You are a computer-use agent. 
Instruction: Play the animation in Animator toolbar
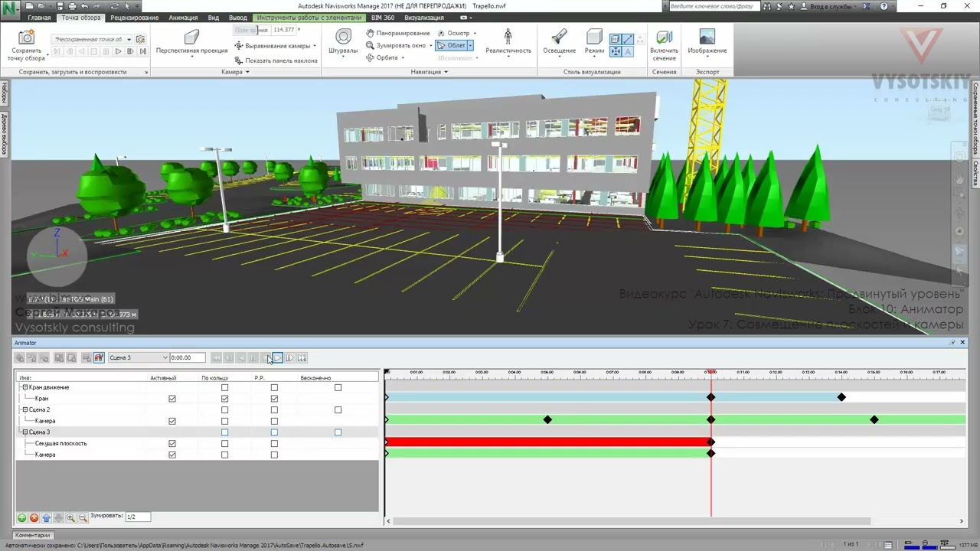click(x=277, y=357)
